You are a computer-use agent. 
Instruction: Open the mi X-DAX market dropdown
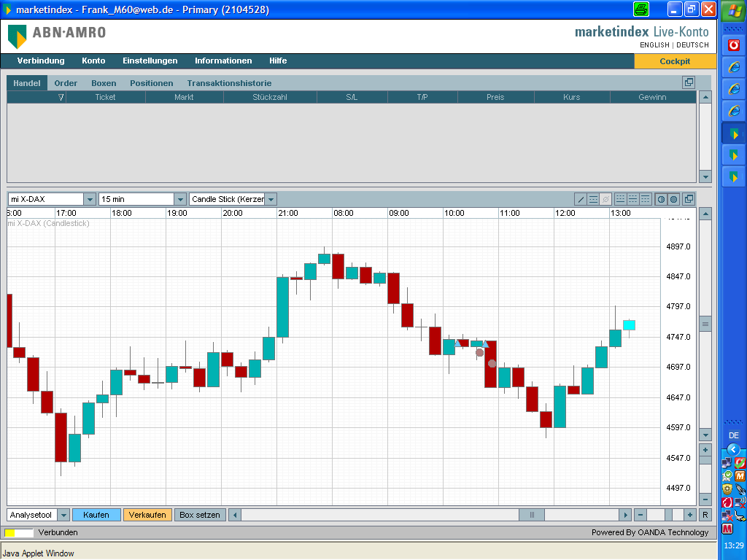(90, 199)
